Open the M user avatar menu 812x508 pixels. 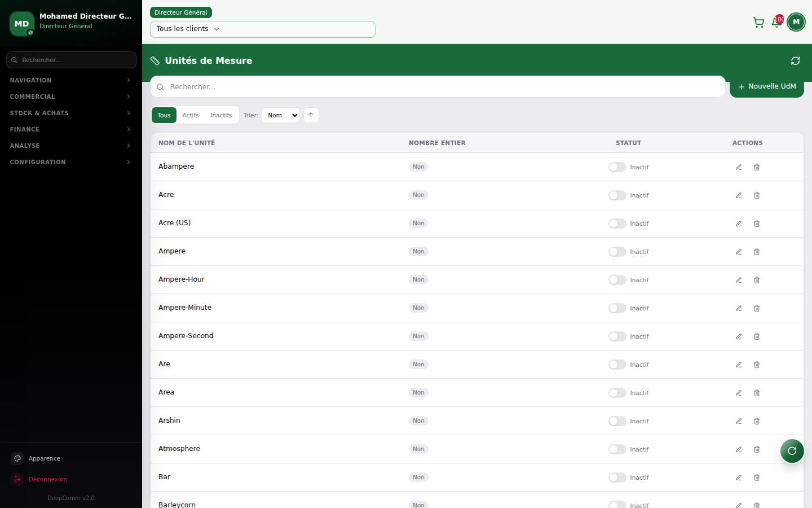click(x=796, y=22)
